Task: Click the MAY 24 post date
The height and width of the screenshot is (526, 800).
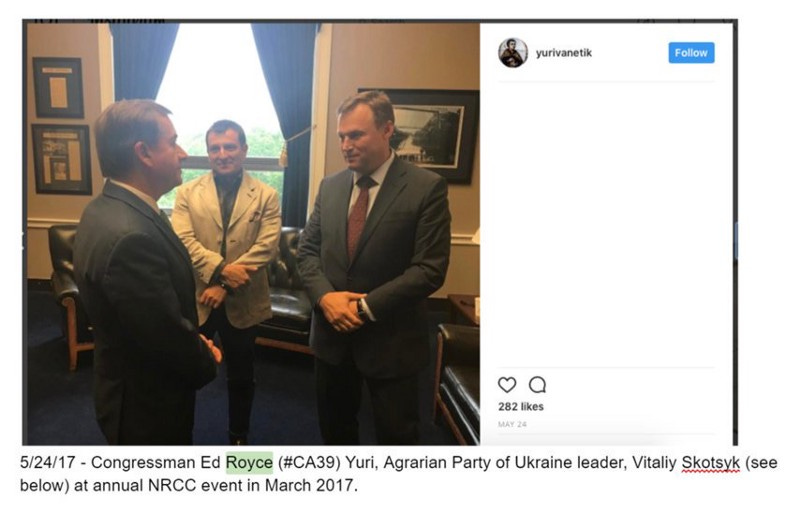Action: (x=512, y=424)
